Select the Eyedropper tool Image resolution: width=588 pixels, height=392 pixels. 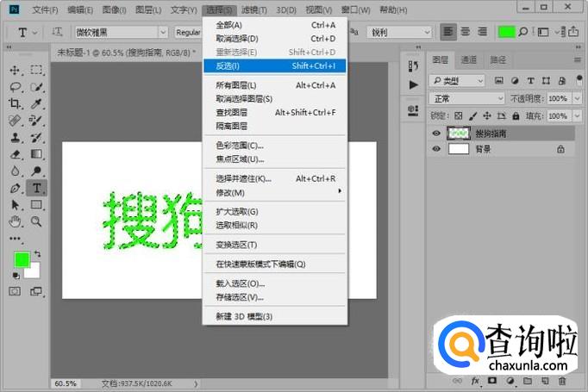[x=37, y=103]
